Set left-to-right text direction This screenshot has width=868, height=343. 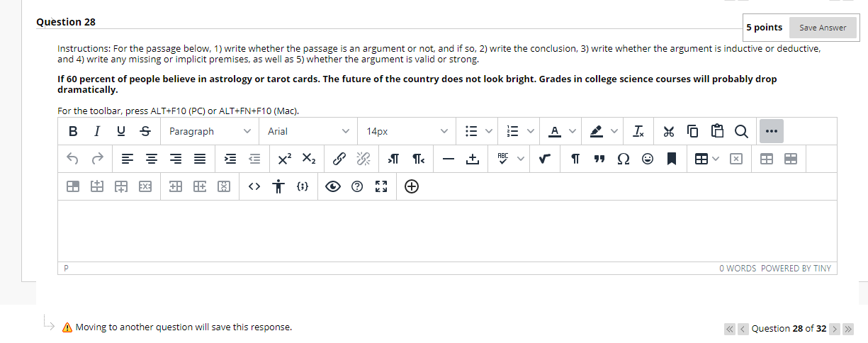[394, 159]
